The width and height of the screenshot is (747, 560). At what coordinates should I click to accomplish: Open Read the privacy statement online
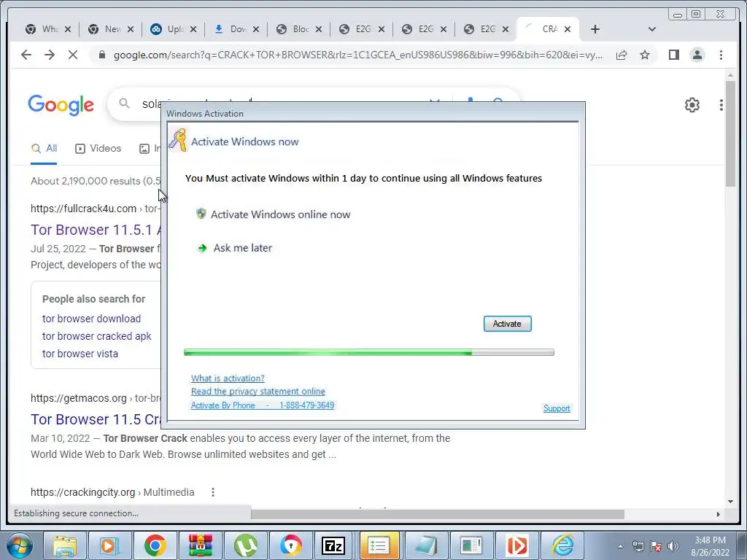pos(258,392)
